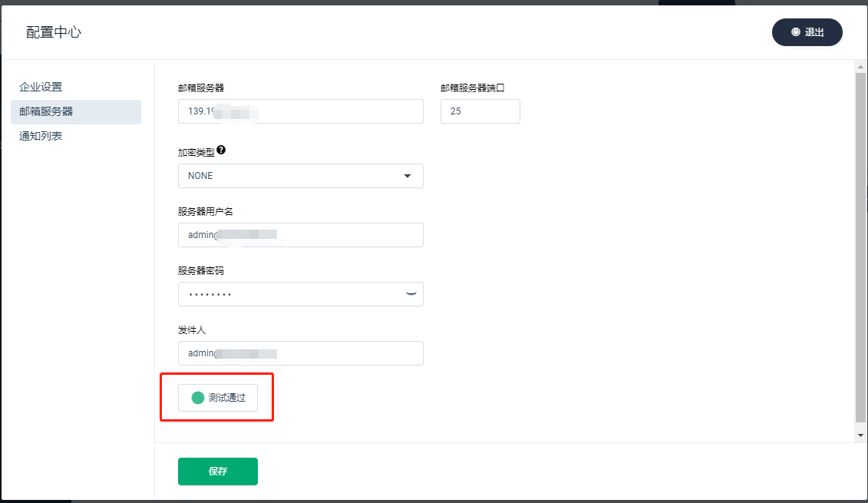This screenshot has width=868, height=503.
Task: Toggle password visibility eye icon
Action: 411,294
